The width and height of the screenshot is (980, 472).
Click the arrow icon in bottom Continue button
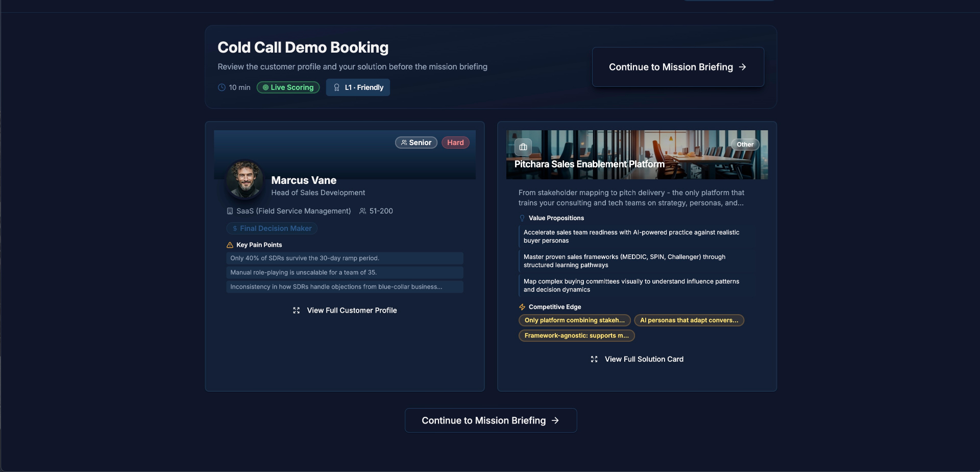[x=555, y=420]
